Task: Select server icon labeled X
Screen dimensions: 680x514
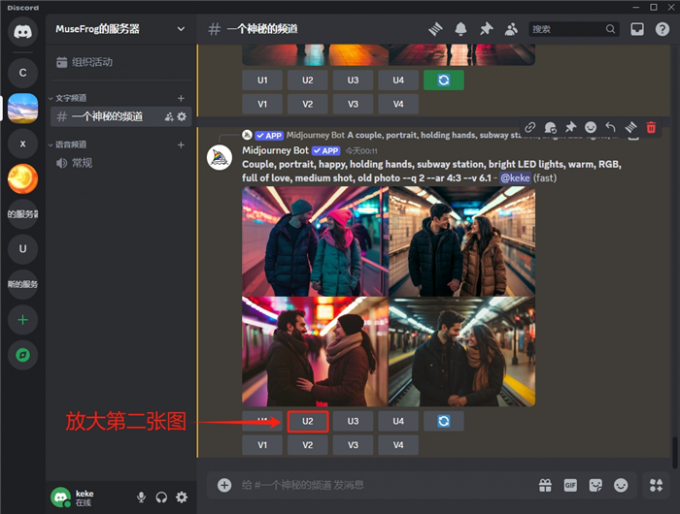Action: click(23, 144)
